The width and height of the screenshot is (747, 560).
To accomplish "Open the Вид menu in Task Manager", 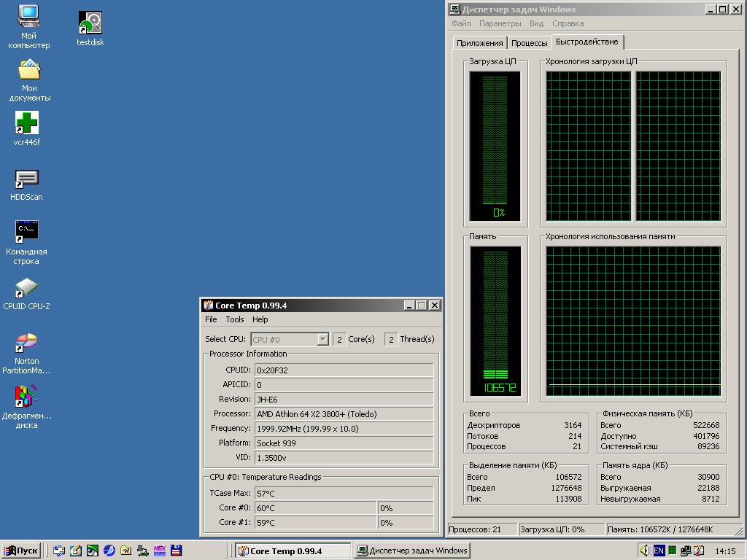I will click(536, 23).
